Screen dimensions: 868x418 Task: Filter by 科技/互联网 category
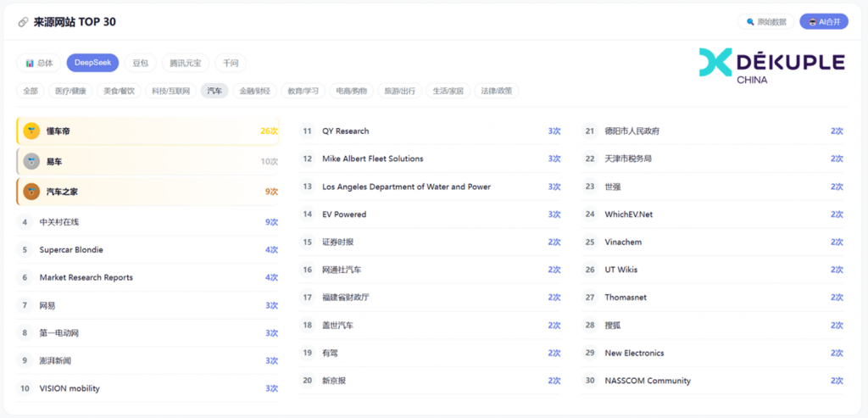click(171, 91)
